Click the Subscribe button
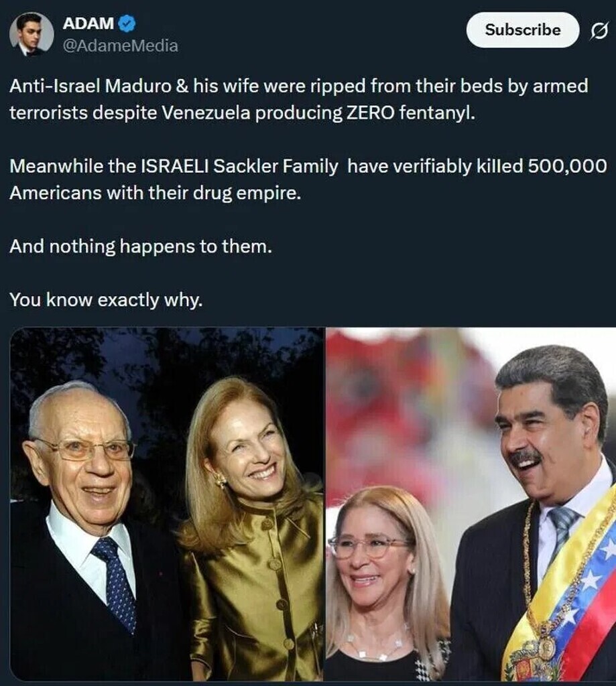The height and width of the screenshot is (686, 616). pos(523,29)
